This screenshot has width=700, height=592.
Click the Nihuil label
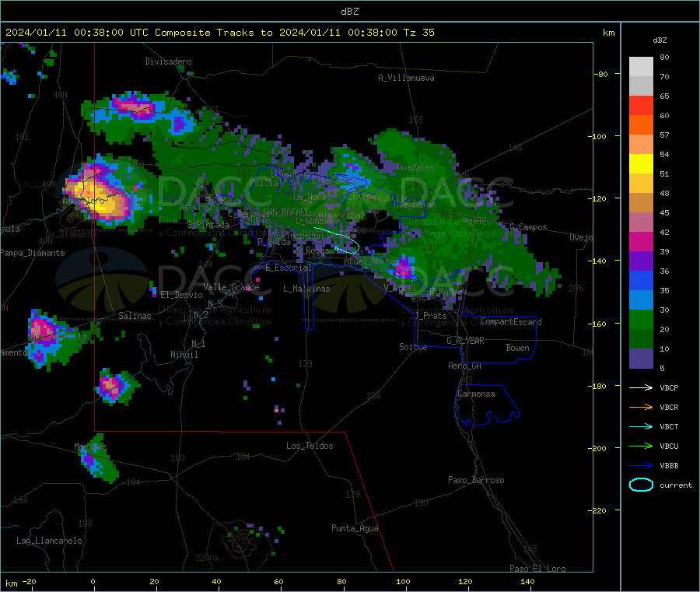[x=184, y=355]
